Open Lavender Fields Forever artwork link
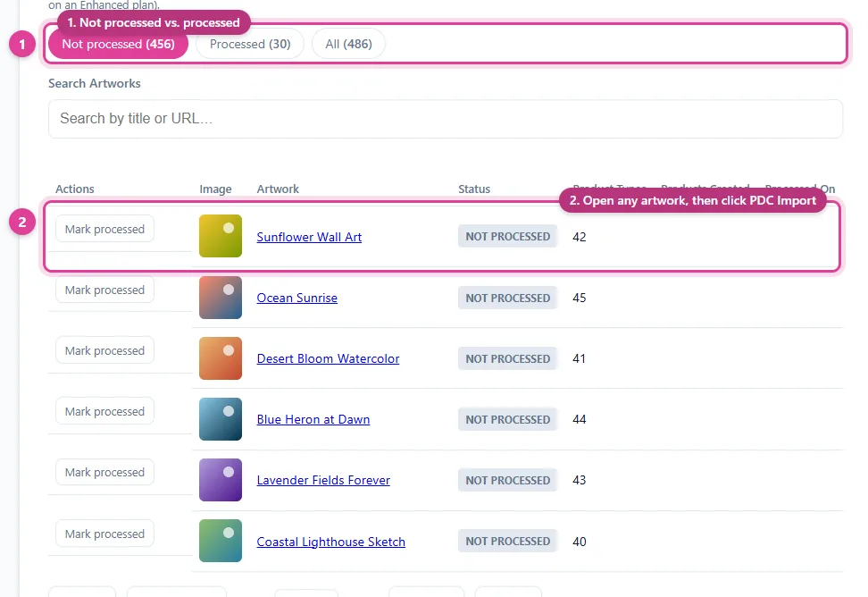 323,481
